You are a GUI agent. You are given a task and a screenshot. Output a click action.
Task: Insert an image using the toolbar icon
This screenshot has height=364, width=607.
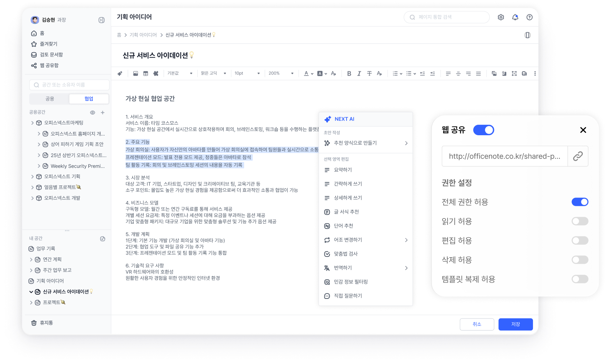(136, 73)
